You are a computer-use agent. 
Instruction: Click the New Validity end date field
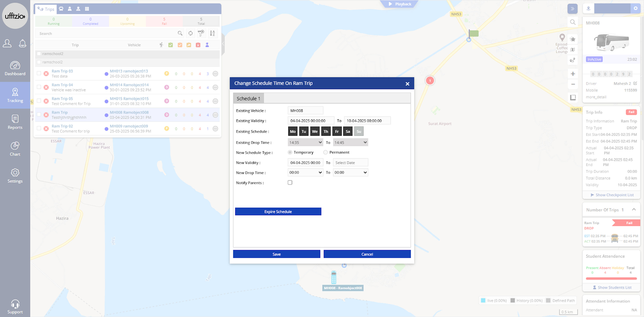[x=350, y=162]
